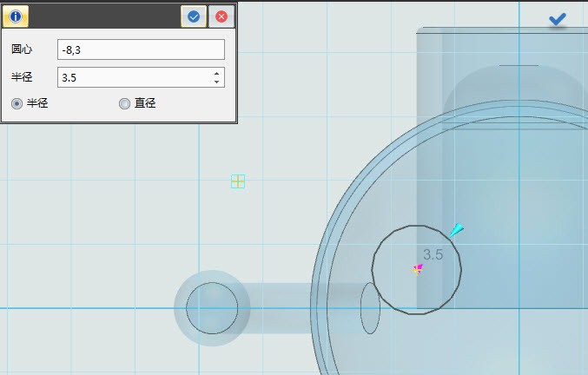Confirm the circle with the blue check button
This screenshot has height=375, width=588.
[194, 16]
